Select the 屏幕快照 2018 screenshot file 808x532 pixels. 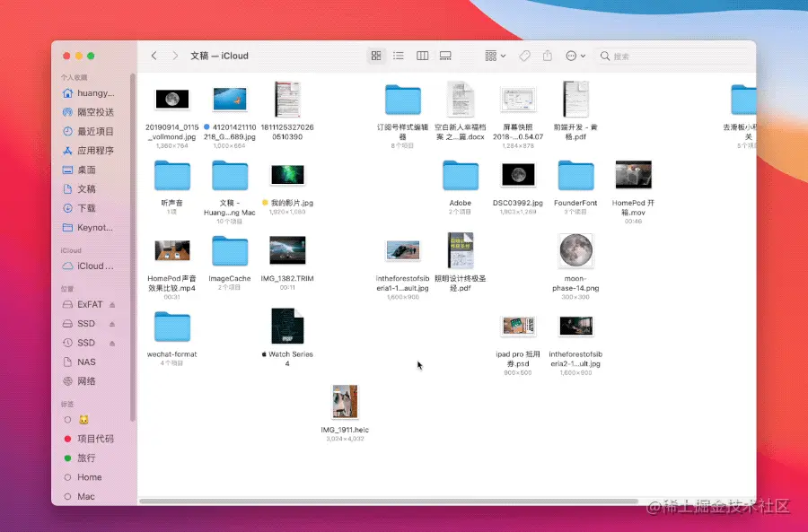pyautogui.click(x=518, y=99)
